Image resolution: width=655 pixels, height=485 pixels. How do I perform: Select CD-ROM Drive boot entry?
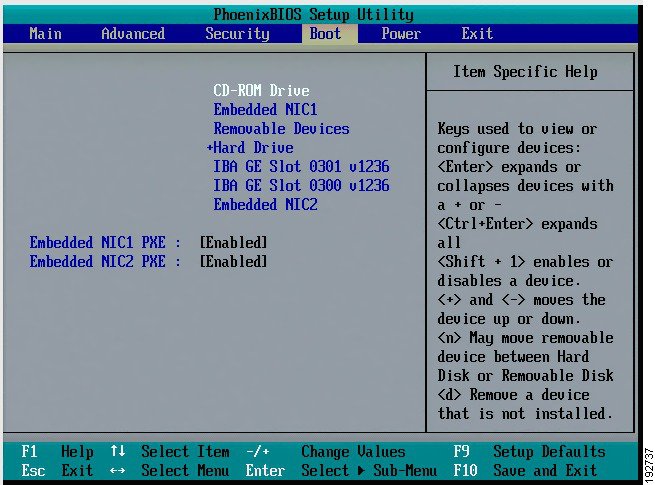pos(261,91)
